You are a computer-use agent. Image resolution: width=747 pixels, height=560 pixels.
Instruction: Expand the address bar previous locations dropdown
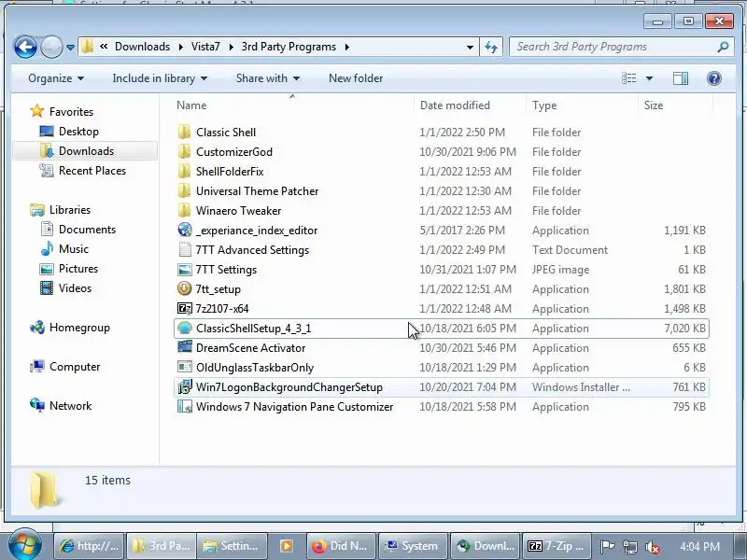point(470,47)
